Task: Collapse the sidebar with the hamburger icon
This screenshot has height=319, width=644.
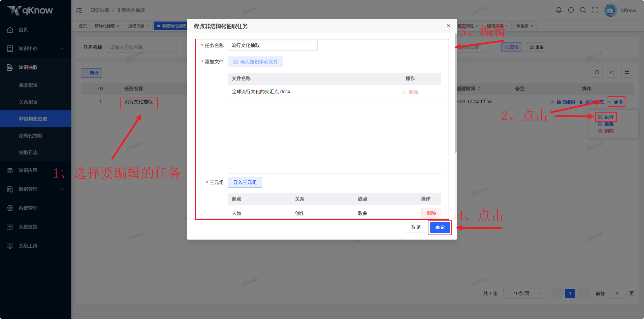Action: point(79,10)
